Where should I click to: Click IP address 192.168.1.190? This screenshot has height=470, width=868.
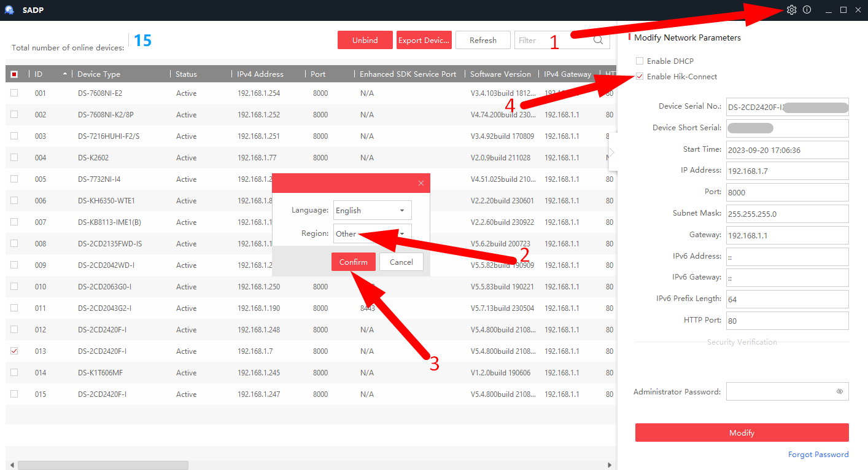point(258,308)
